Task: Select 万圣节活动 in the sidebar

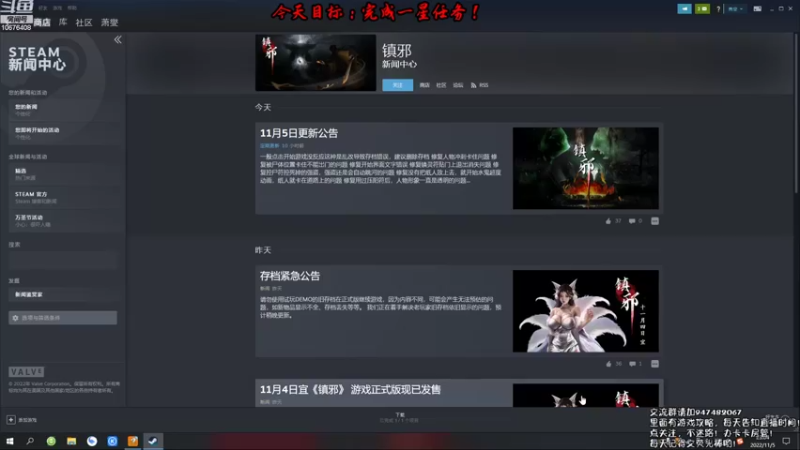Action: [x=63, y=220]
